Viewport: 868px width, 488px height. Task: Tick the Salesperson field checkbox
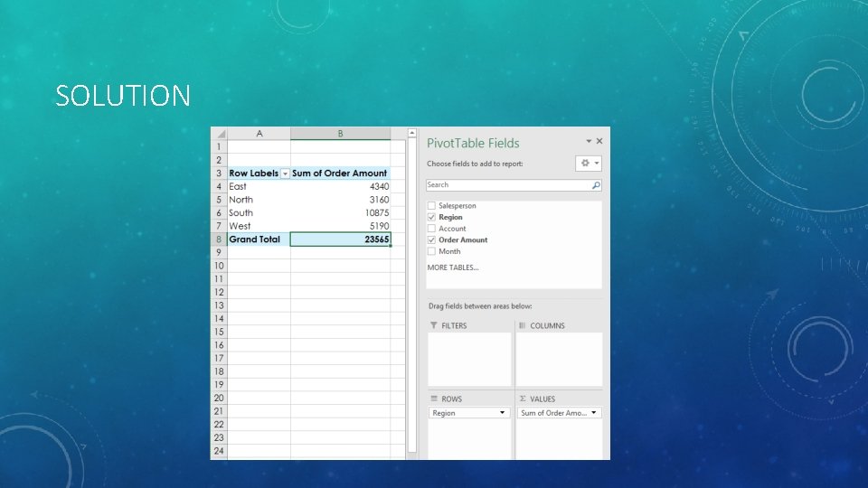431,206
